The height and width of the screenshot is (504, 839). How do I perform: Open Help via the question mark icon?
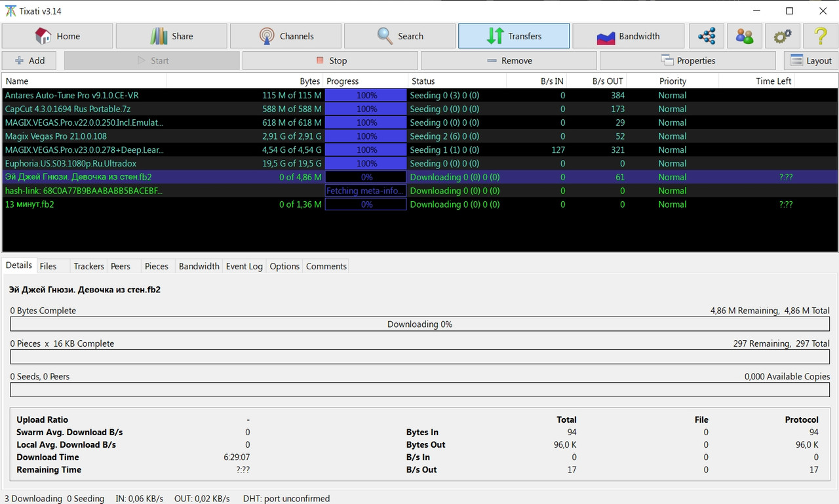tap(821, 36)
